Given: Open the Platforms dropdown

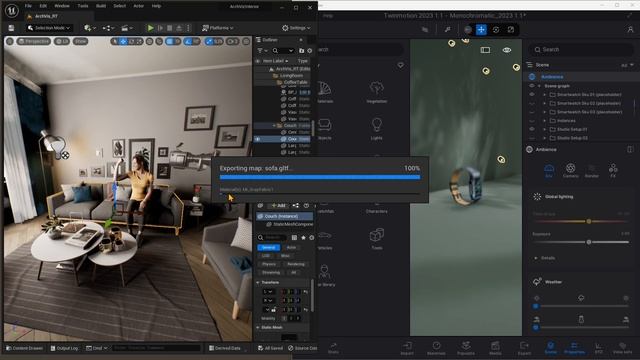Looking at the screenshot, I should pyautogui.click(x=218, y=28).
